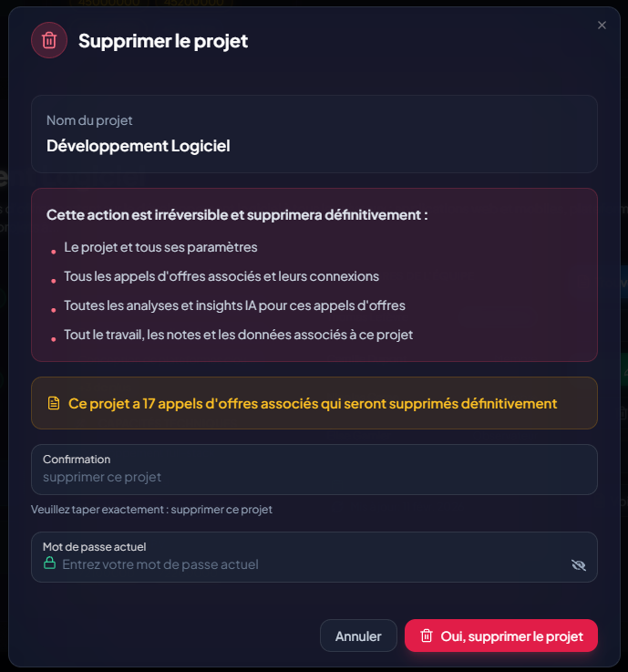
Task: Click the project name "Développement Logiciel"
Action: 138,146
